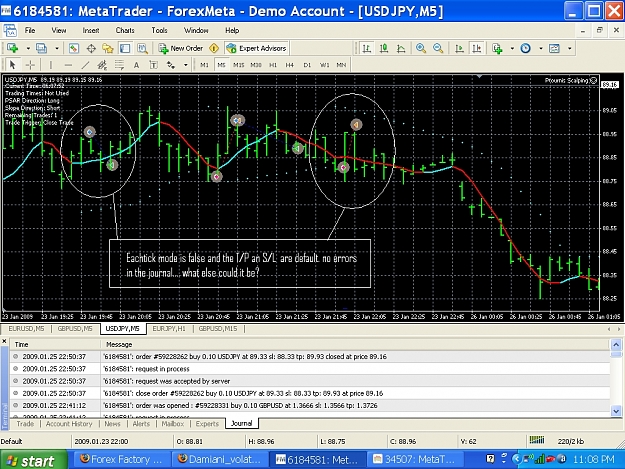Click the MetaEditor yellow diamond icon

[214, 48]
